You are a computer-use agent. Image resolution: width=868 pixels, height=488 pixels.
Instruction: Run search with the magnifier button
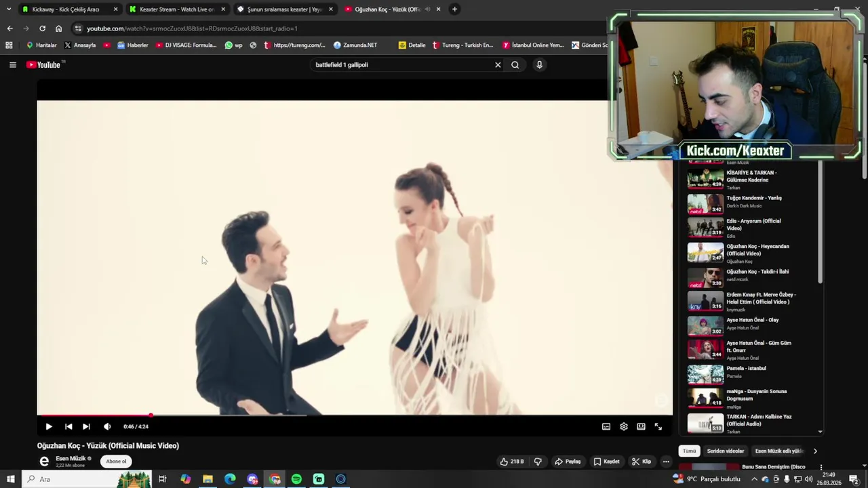(515, 65)
